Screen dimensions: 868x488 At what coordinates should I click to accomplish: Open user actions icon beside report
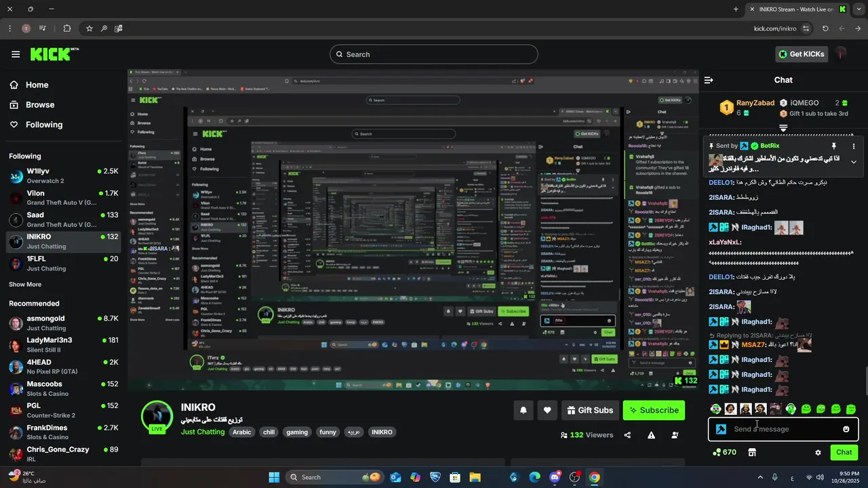675,435
